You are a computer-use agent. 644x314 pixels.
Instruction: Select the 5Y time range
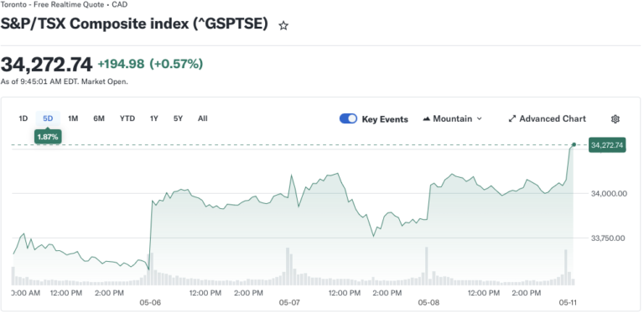178,118
